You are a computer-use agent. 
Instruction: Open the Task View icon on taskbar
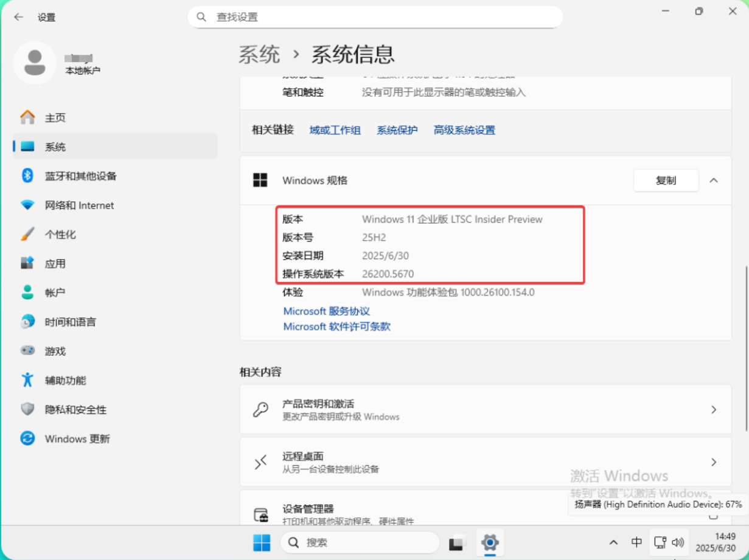458,542
